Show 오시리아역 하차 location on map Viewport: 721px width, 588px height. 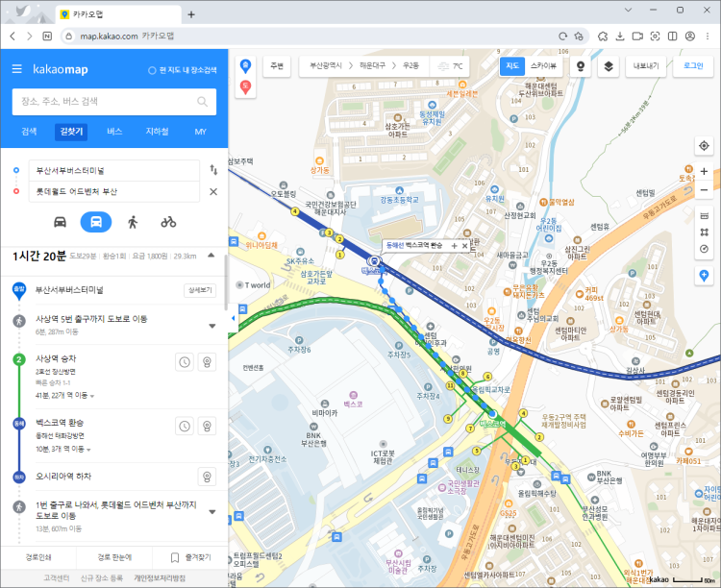pos(207,477)
